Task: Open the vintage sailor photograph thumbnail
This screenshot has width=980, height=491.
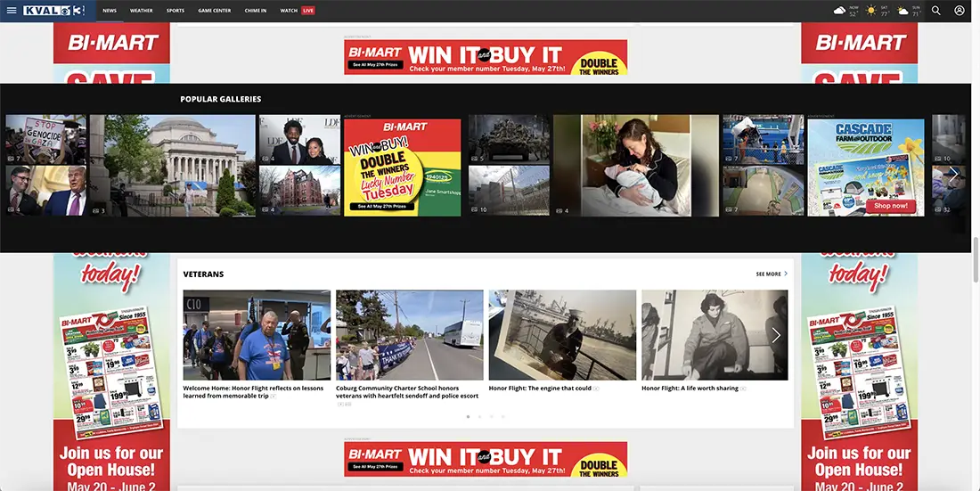Action: [562, 335]
